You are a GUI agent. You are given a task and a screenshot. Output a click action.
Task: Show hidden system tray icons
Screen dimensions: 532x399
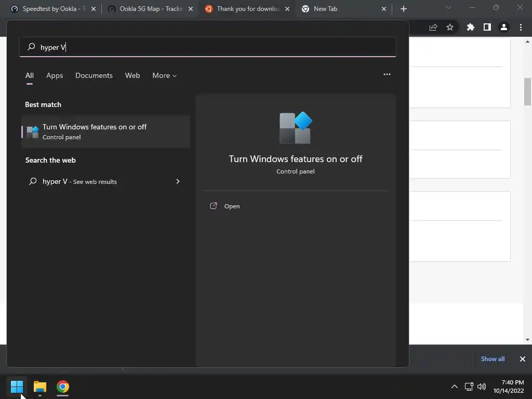(454, 387)
